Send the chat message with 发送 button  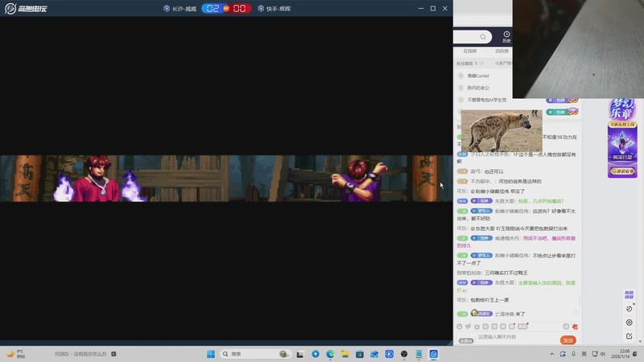point(568,340)
